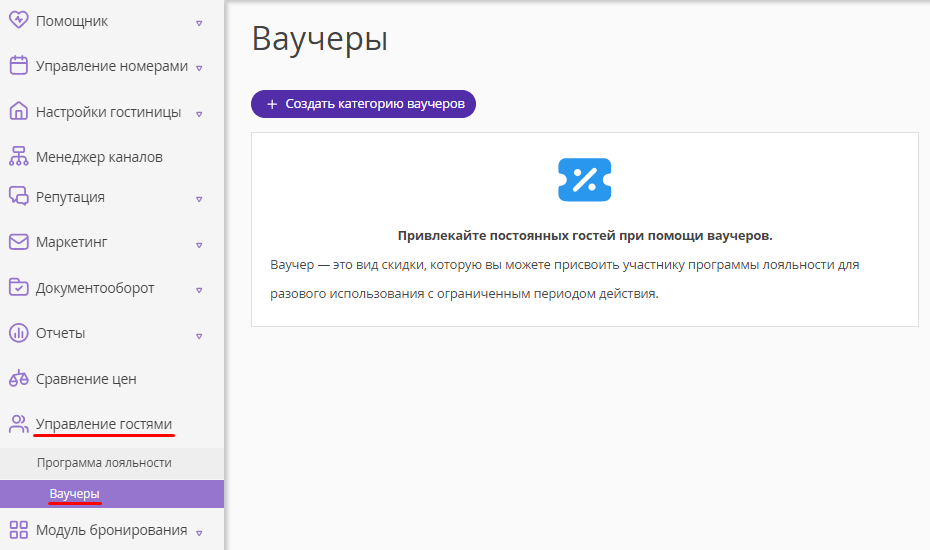The height and width of the screenshot is (550, 930).
Task: Open Модуль бронирования section
Action: (x=112, y=530)
